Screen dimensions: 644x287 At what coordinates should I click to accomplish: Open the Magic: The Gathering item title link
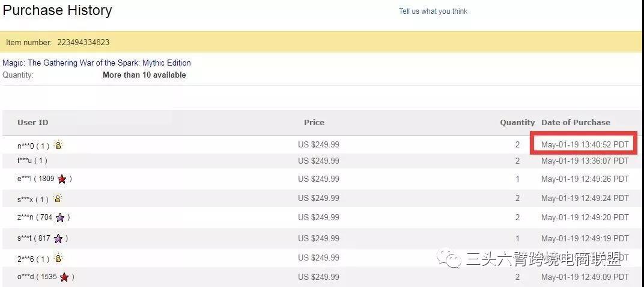(x=97, y=63)
